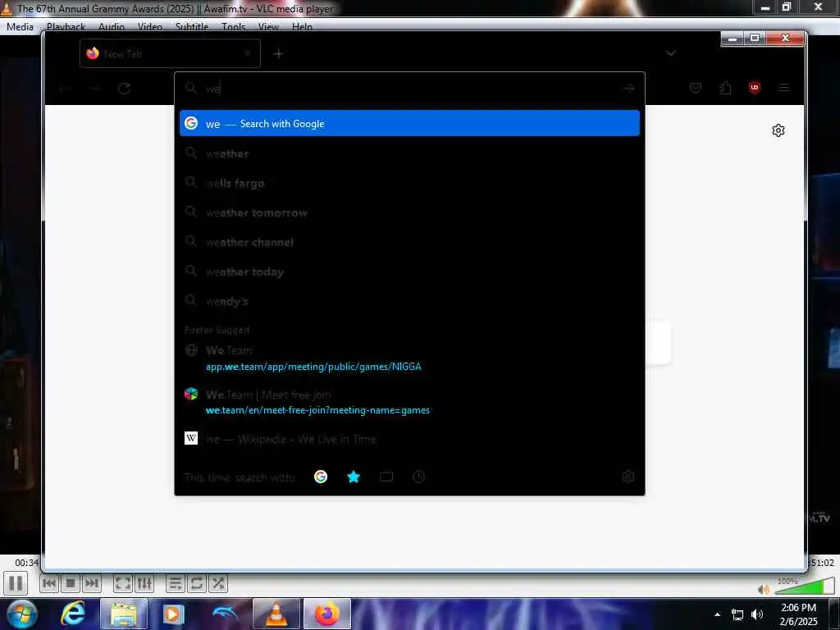The image size is (840, 630).
Task: Select the Firefox New Tab tab
Action: click(x=170, y=53)
